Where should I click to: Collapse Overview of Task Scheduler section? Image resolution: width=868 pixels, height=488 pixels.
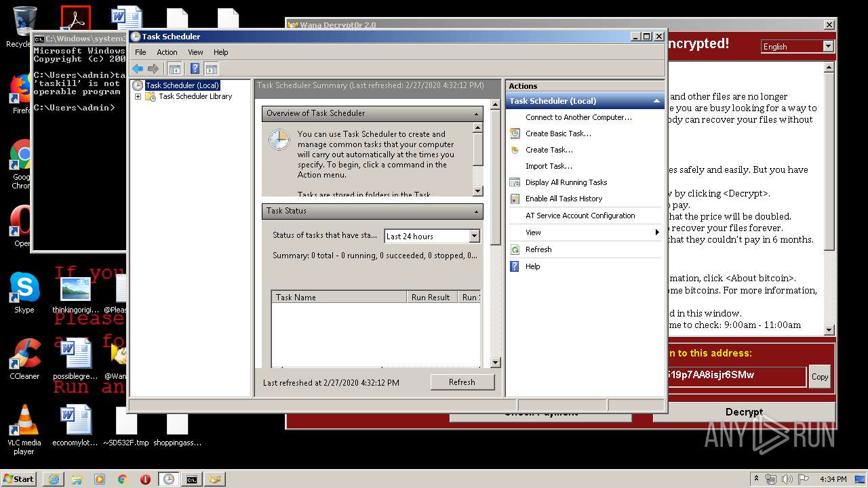click(x=477, y=114)
